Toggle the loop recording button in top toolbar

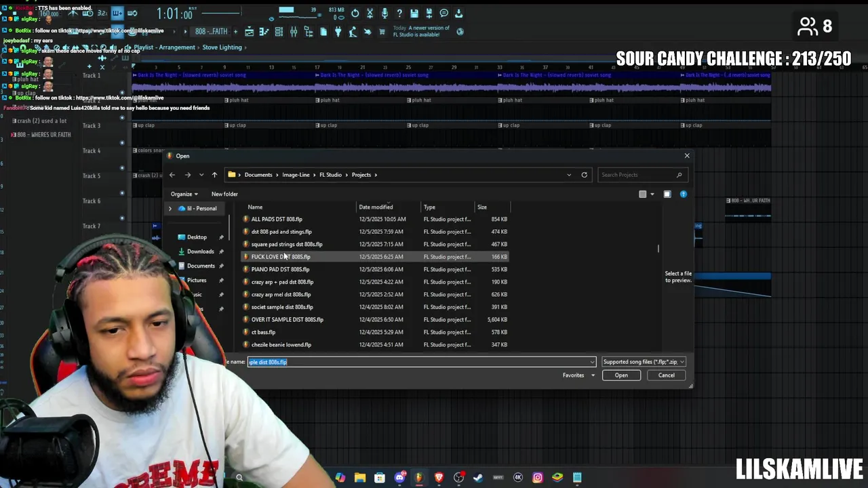click(132, 13)
